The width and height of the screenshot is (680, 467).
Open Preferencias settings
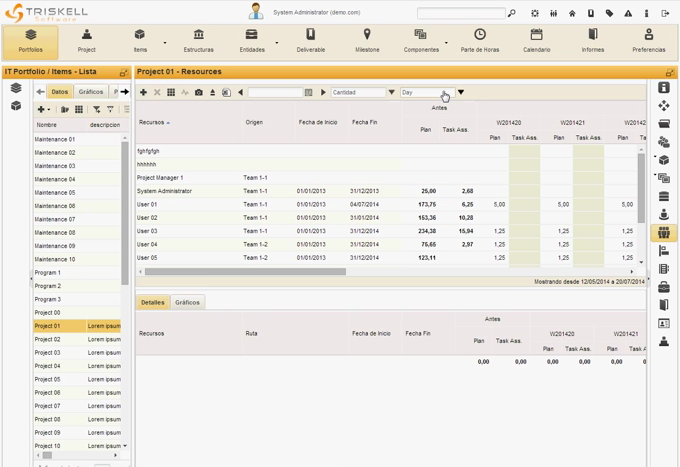click(x=649, y=42)
